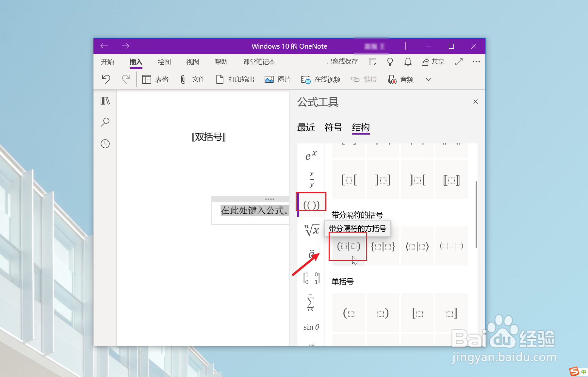The height and width of the screenshot is (377, 588).
Task: Insert the ]□[ bracket structure
Action: coord(417,180)
